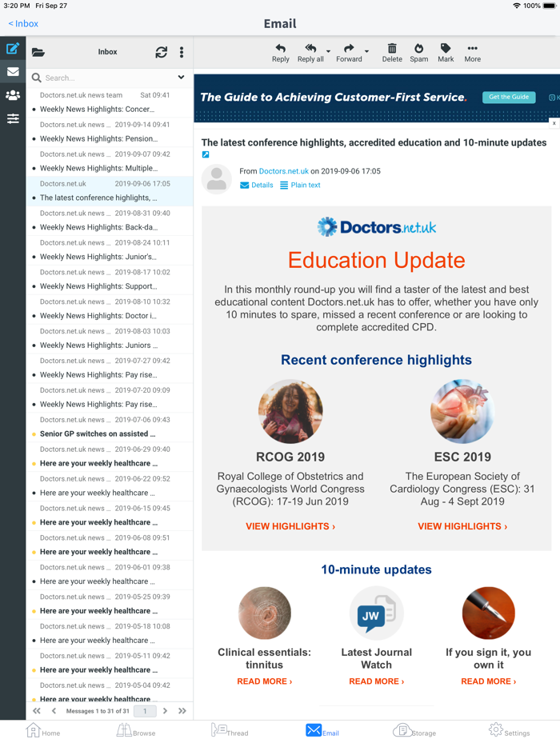Click the Wi-Fi status icon
Image resolution: width=560 pixels, height=747 pixels.
517,6
